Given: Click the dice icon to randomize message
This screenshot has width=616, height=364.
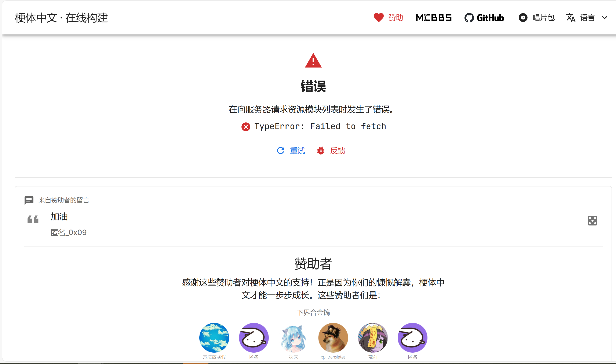Looking at the screenshot, I should [592, 220].
